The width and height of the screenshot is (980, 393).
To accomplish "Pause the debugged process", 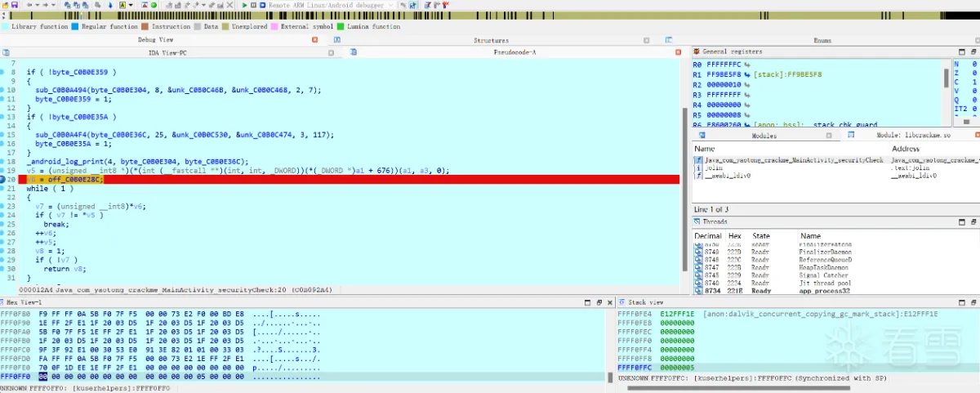I will (253, 5).
